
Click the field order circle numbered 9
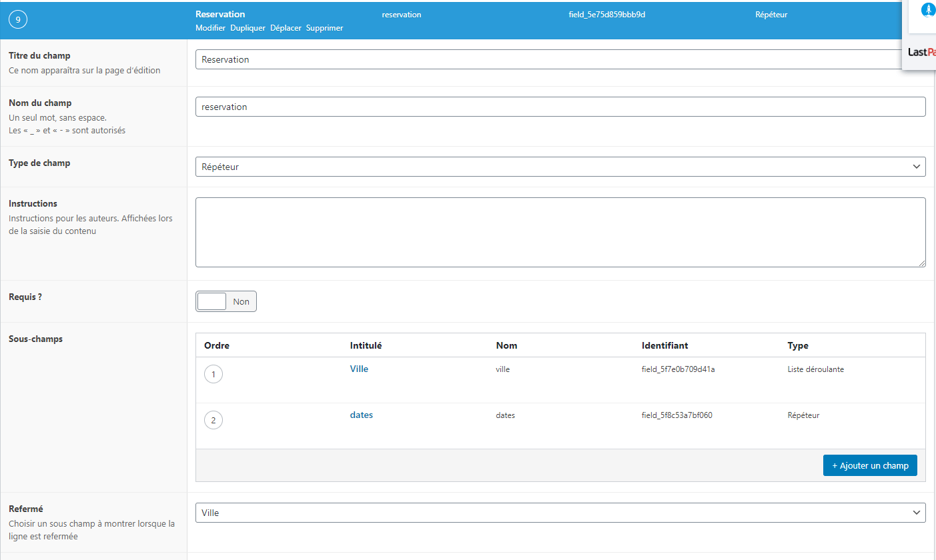[x=17, y=20]
